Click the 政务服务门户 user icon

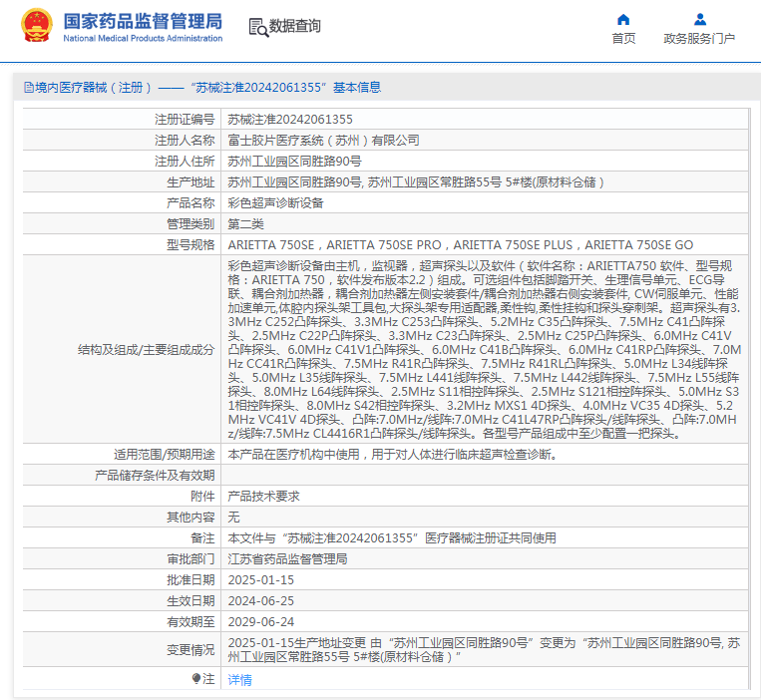click(x=699, y=19)
